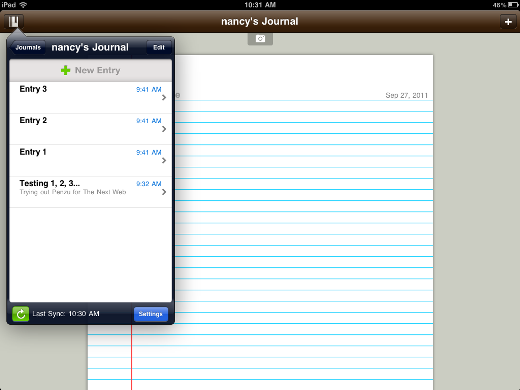Select Entry 2 in the list

pyautogui.click(x=91, y=129)
